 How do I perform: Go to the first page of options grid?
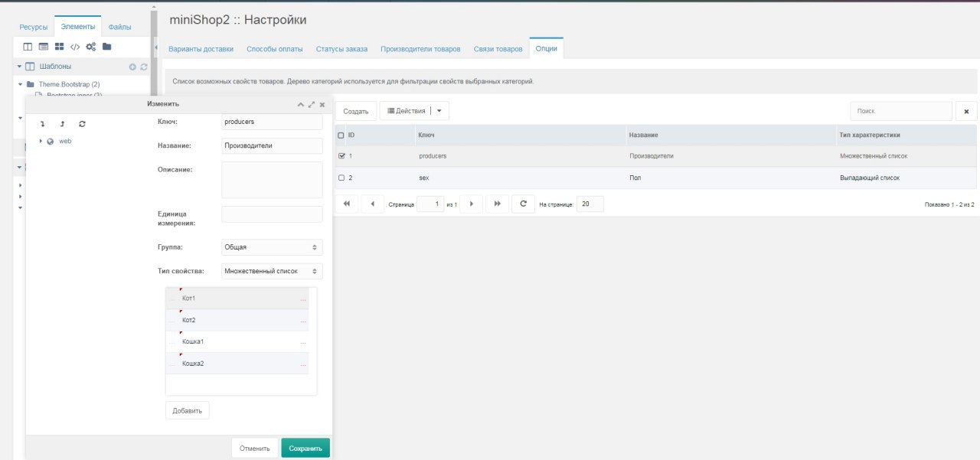347,204
